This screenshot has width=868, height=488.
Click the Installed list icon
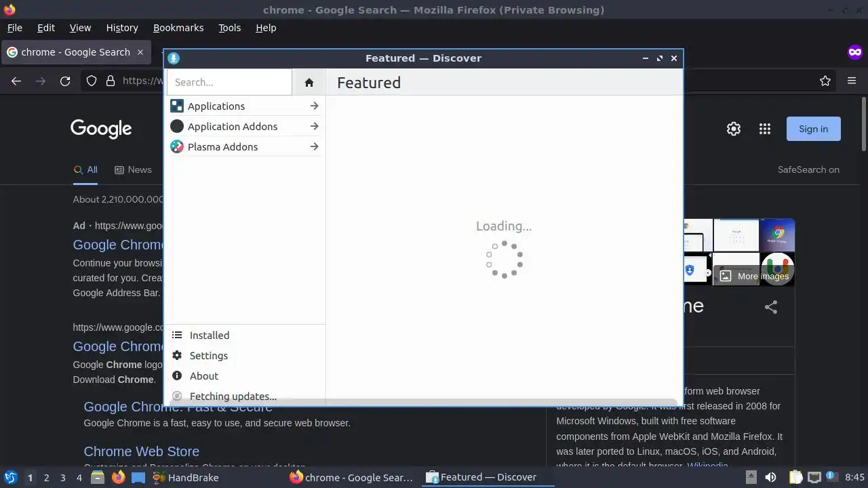(x=177, y=335)
